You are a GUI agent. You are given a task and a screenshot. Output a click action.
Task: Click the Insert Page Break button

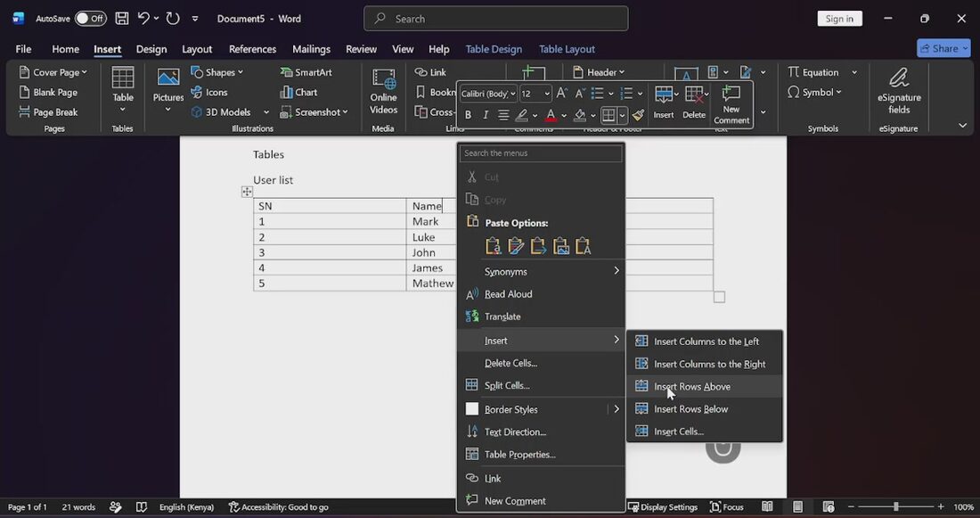click(x=49, y=112)
